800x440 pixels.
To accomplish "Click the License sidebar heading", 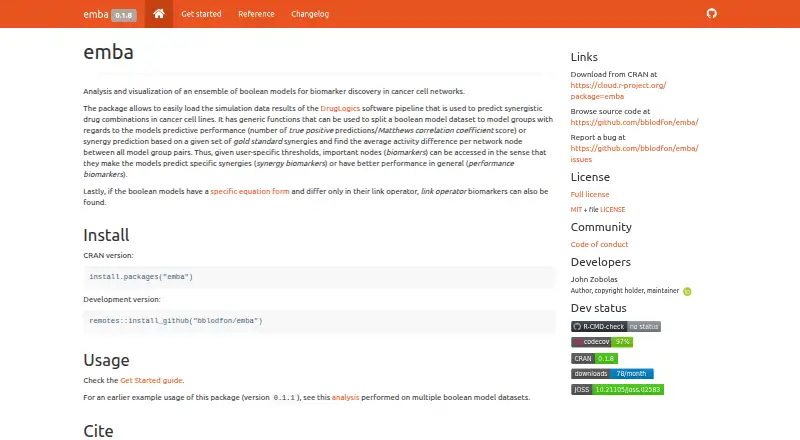I will tap(590, 177).
